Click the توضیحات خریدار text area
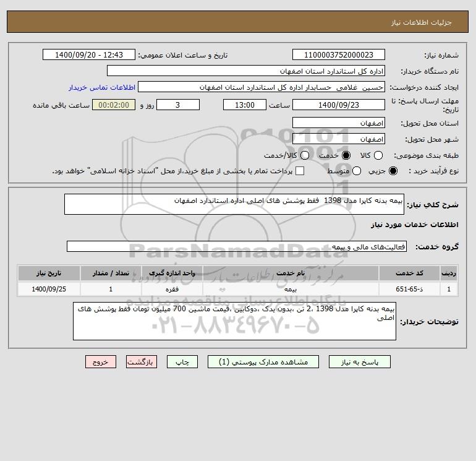 point(234,321)
